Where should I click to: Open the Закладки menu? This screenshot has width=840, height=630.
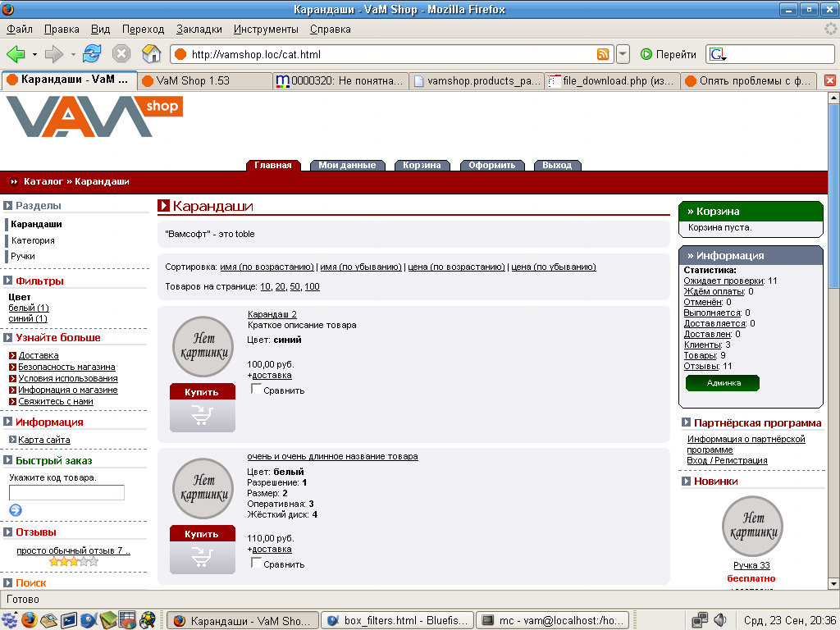(x=199, y=29)
